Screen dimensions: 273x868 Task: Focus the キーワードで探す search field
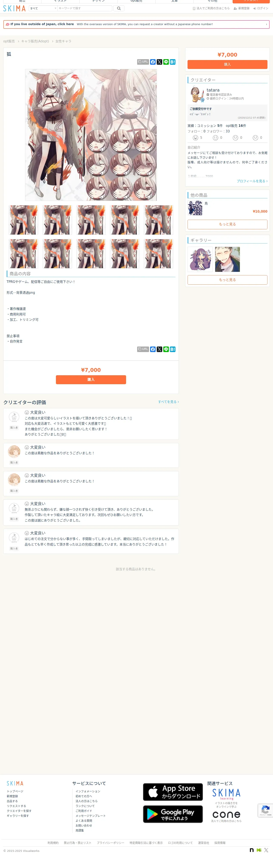tap(85, 9)
